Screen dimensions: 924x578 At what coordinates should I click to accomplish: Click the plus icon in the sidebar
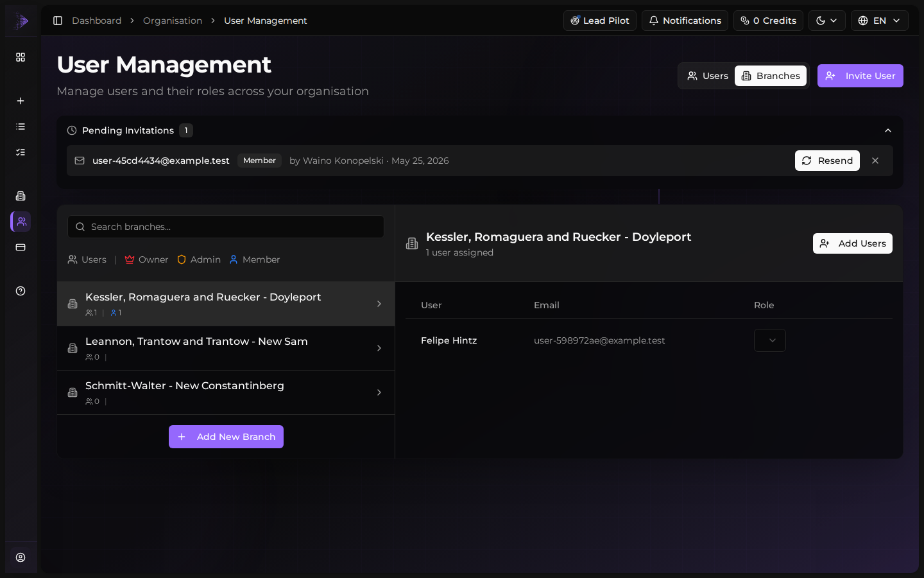tap(21, 101)
